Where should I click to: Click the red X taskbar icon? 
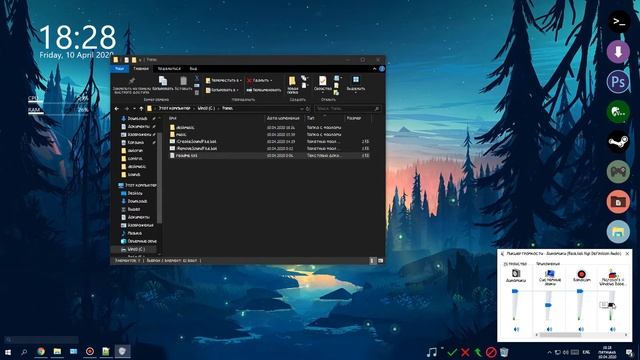click(465, 352)
